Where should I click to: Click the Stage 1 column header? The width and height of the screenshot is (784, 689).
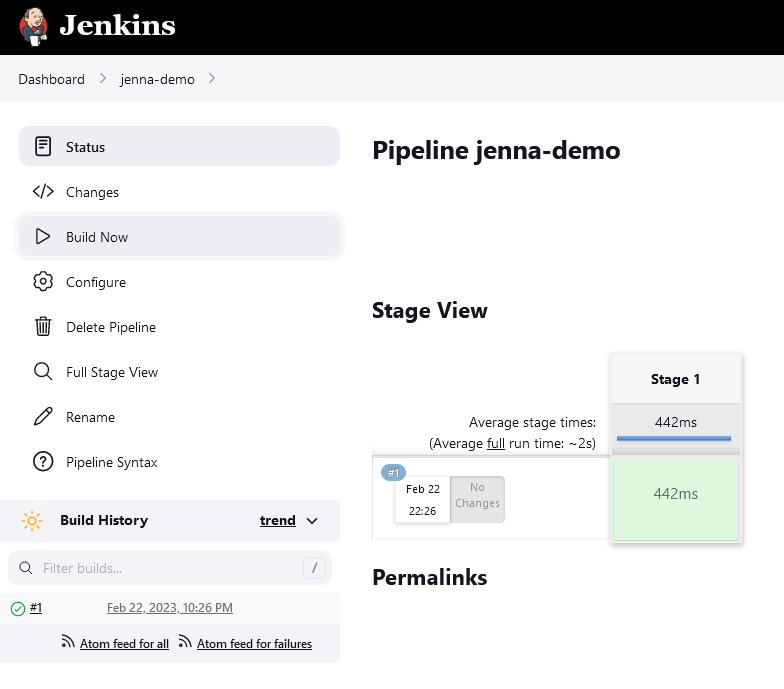pyautogui.click(x=676, y=379)
